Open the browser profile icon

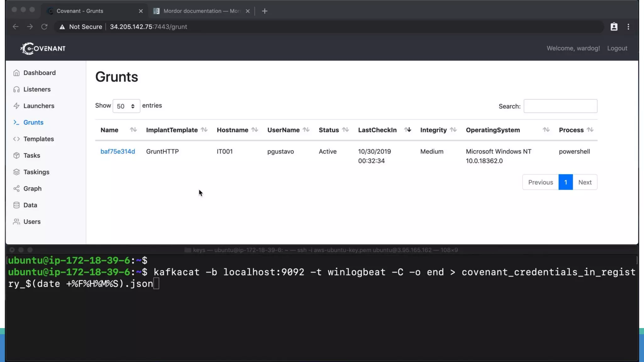point(614,27)
